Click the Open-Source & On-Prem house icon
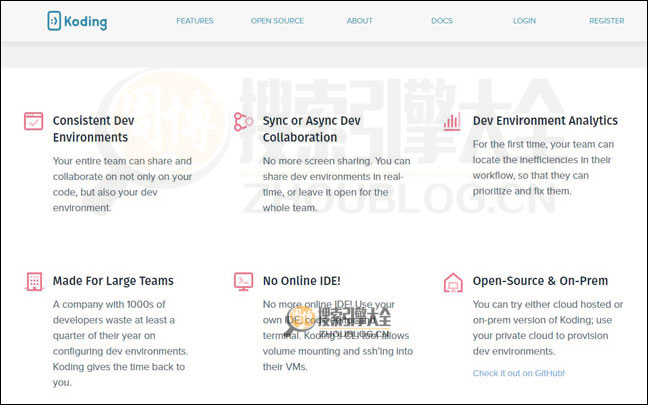The height and width of the screenshot is (405, 648). (x=453, y=283)
